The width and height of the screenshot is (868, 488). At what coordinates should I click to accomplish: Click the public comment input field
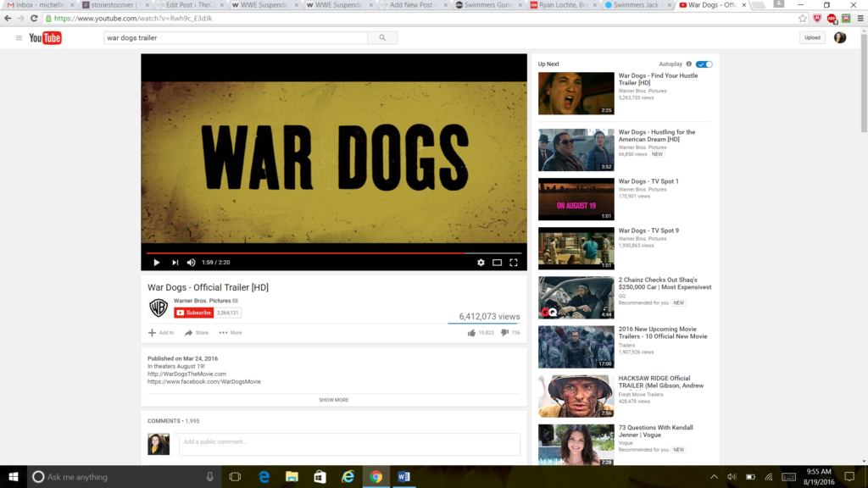click(x=348, y=442)
